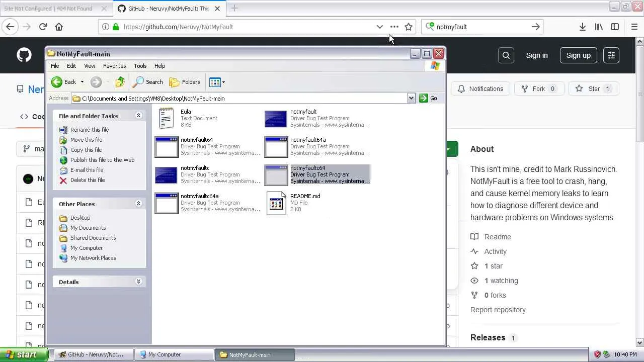The height and width of the screenshot is (362, 644).
Task: Switch to the Site Not Configured tab
Action: coord(55,9)
